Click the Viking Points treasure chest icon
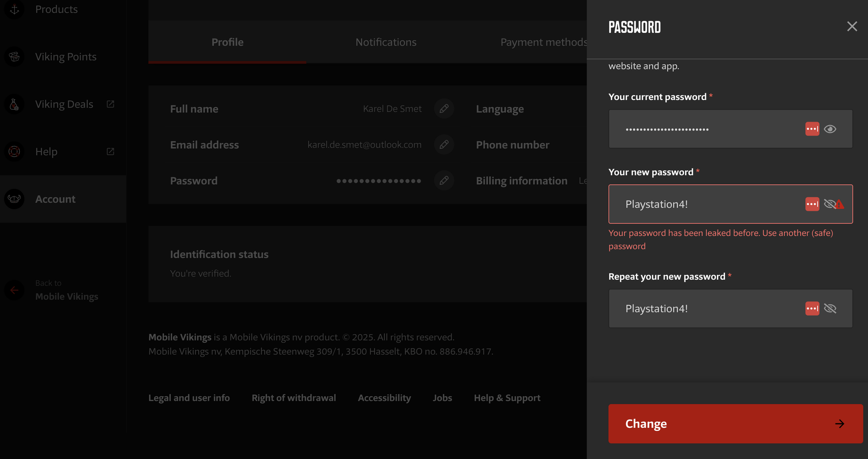Viewport: 868px width, 459px height. [x=14, y=57]
